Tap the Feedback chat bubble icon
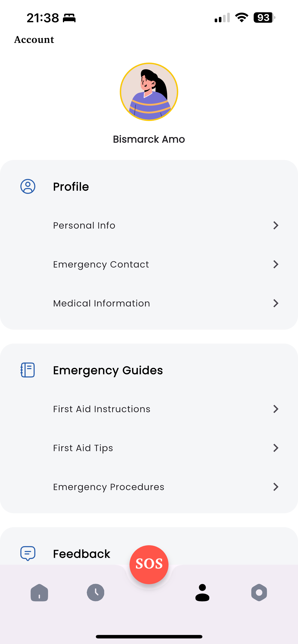This screenshot has width=298, height=644. (28, 554)
